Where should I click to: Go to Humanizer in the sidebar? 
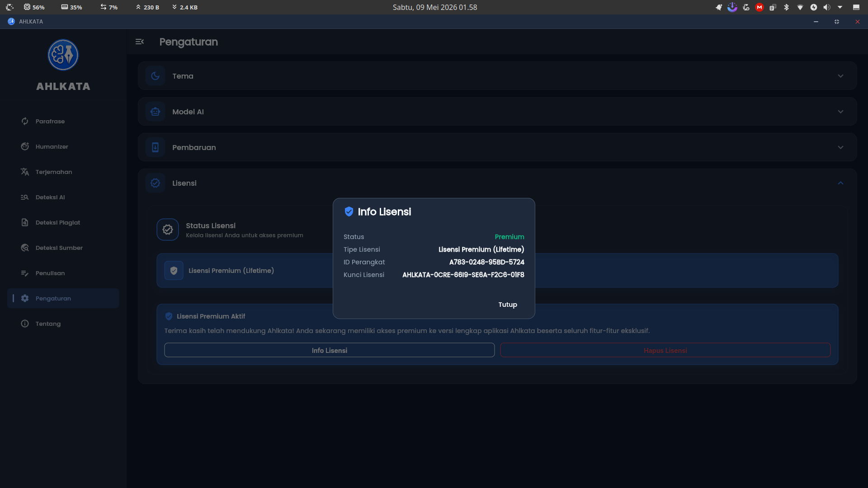coord(63,146)
